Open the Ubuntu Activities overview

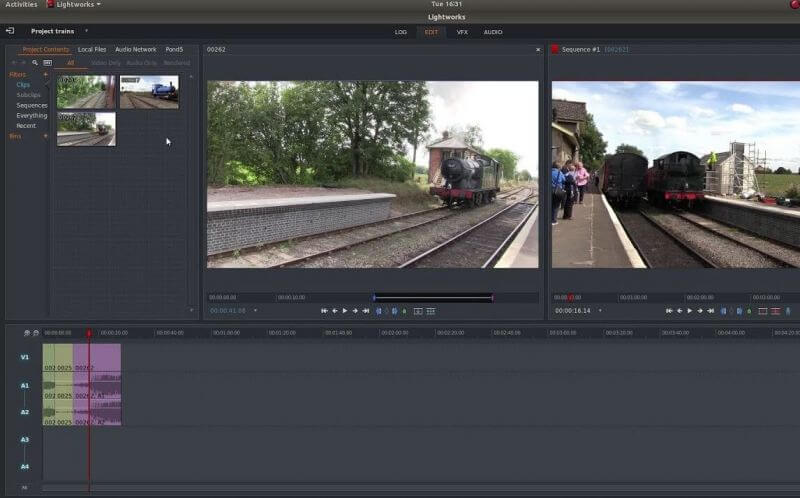(21, 4)
